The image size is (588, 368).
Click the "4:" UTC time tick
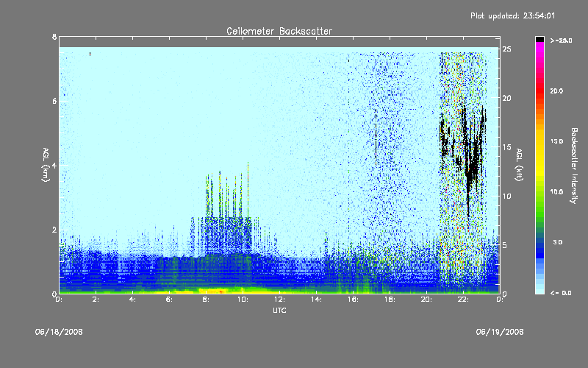pos(132,300)
